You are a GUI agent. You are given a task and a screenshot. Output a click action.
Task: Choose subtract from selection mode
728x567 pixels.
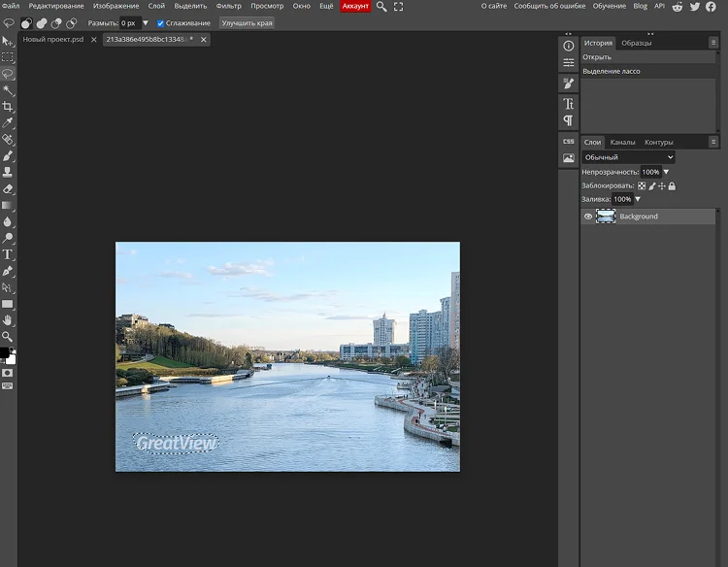(x=56, y=23)
